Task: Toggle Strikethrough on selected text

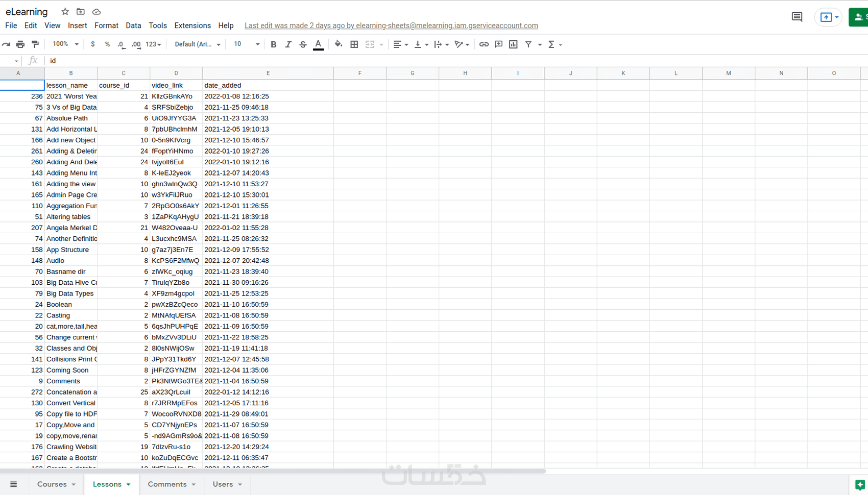Action: pos(303,44)
